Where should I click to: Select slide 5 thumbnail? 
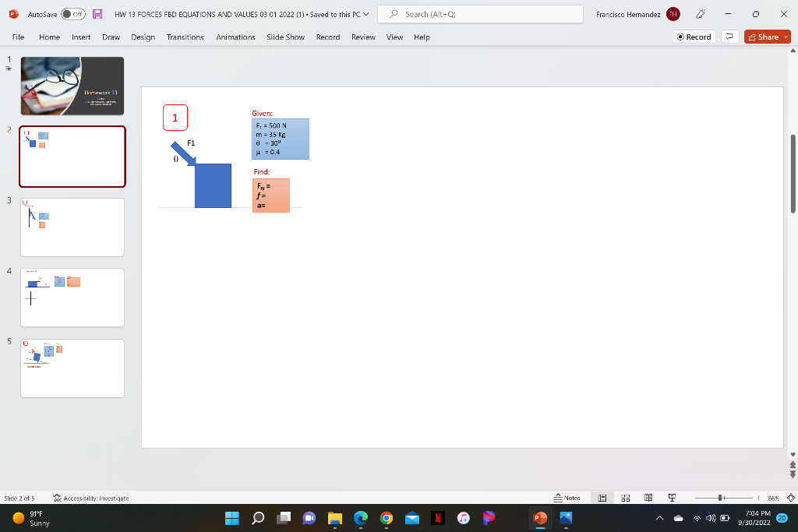pos(72,368)
